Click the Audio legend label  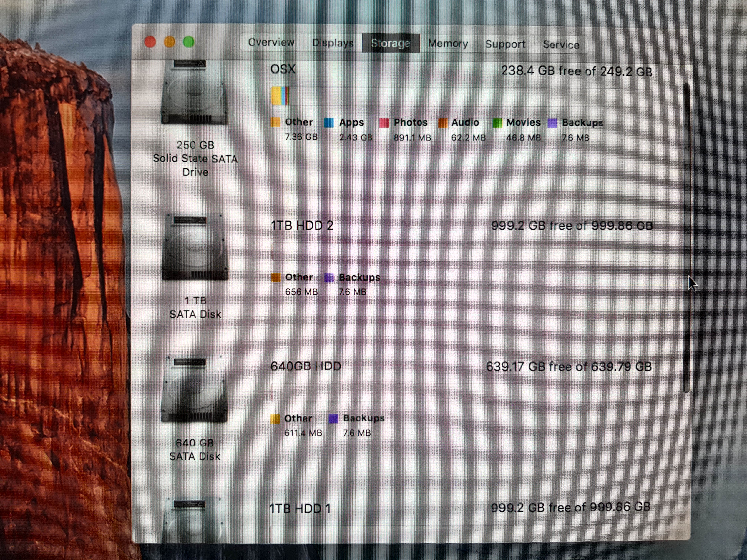click(465, 123)
